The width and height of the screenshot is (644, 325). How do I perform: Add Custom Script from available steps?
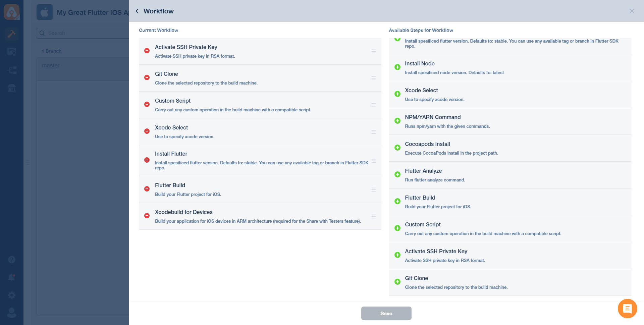click(397, 228)
